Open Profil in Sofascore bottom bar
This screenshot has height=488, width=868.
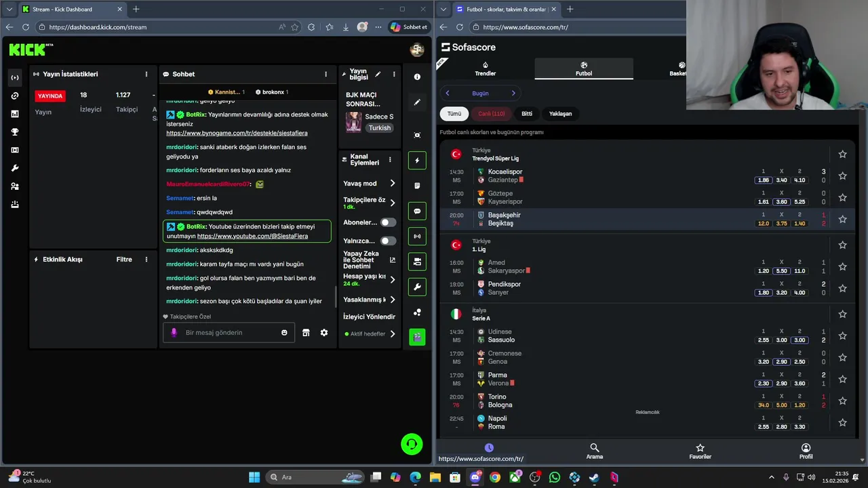tap(806, 451)
